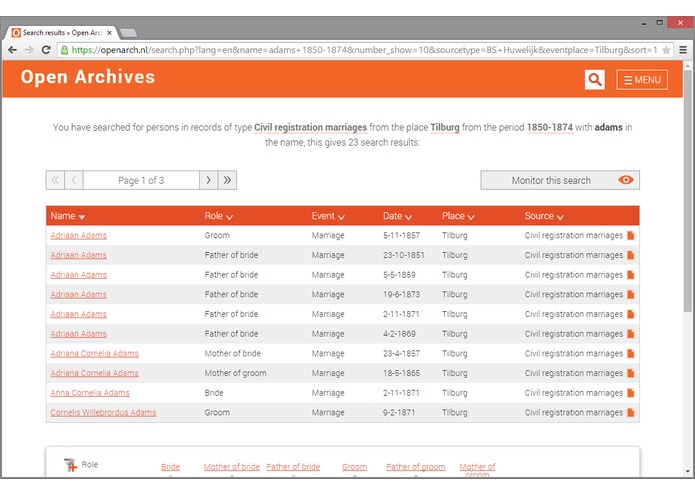Screen dimensions: 695x494
Task: Reload the page
Action: (46, 50)
